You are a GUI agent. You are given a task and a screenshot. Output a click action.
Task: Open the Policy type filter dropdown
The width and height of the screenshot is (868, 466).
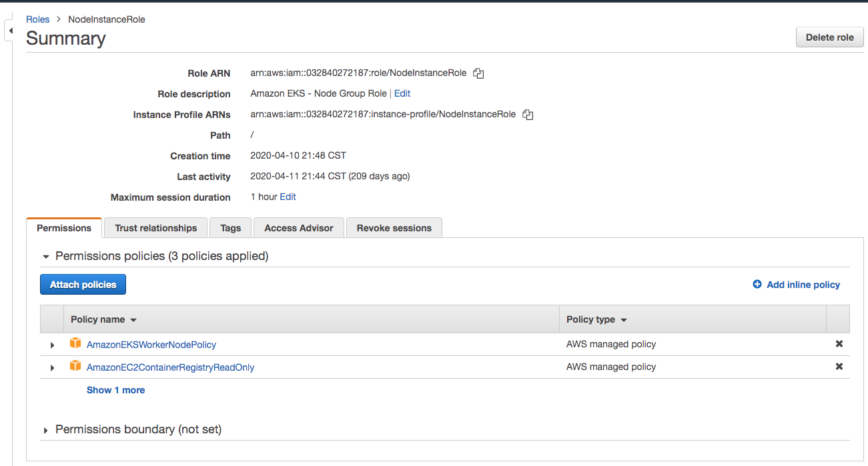624,319
